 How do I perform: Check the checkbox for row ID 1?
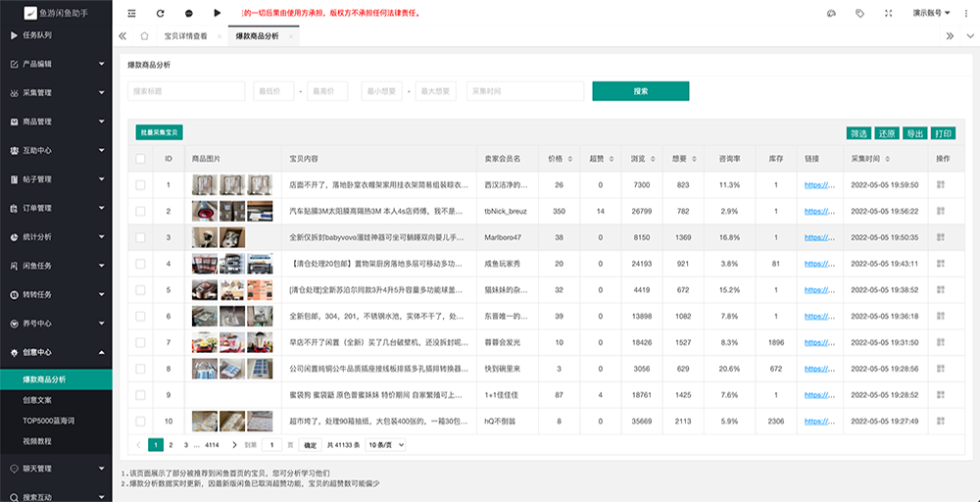click(140, 185)
